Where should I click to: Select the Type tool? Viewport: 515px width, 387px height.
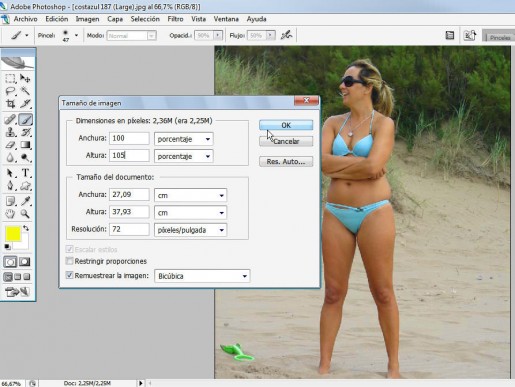(25, 173)
